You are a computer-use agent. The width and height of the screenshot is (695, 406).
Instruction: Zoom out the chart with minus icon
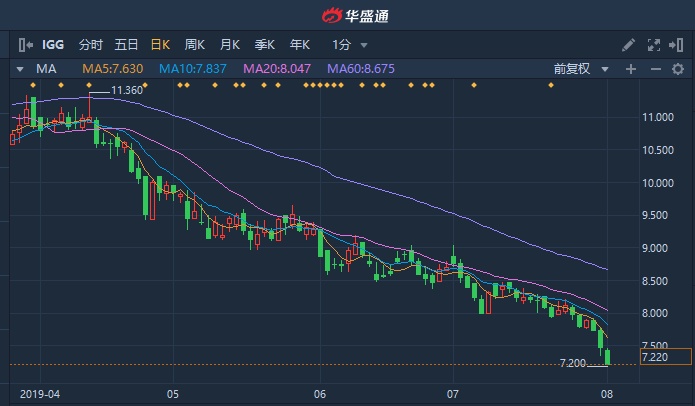(x=656, y=69)
